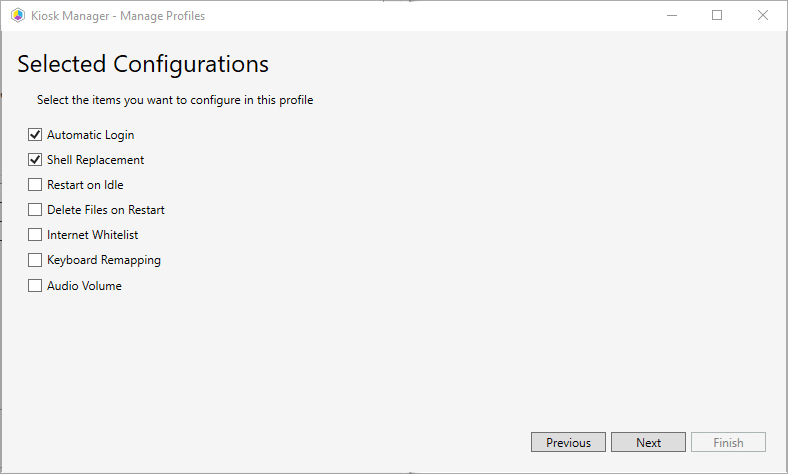Click the 'Select the items you want' instruction text
The width and height of the screenshot is (788, 474).
(x=175, y=100)
